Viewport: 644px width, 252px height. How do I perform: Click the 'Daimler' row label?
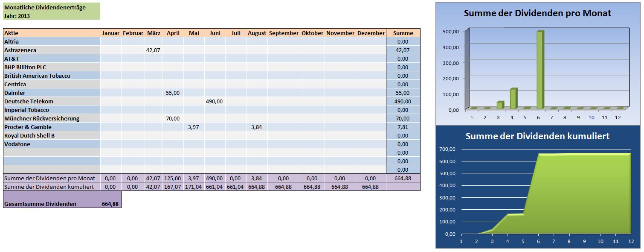(x=52, y=93)
